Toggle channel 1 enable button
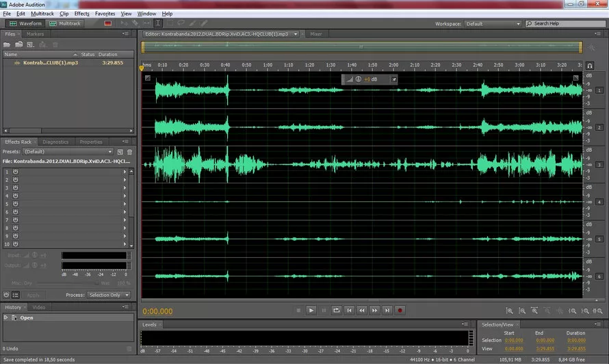Image resolution: width=609 pixels, height=364 pixels. click(x=599, y=90)
